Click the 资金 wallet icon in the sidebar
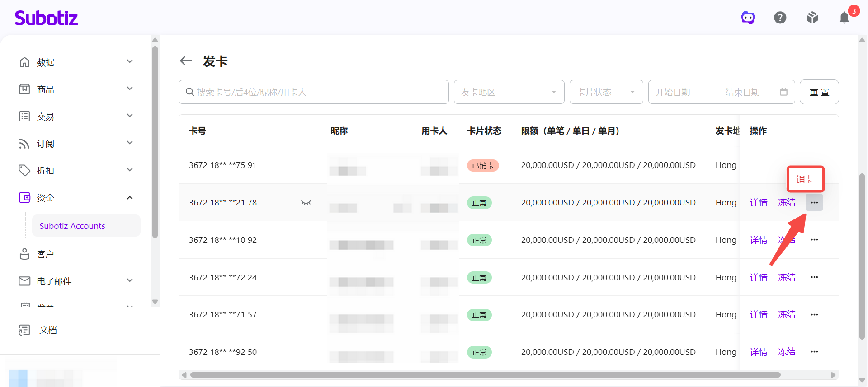The width and height of the screenshot is (868, 387). tap(24, 197)
